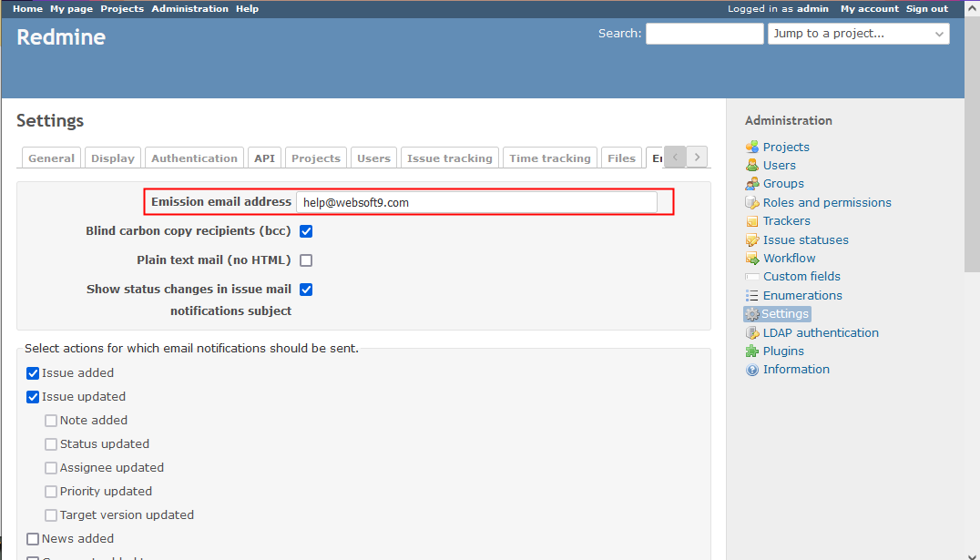This screenshot has height=560, width=980.
Task: Uncheck Issue updated notification
Action: click(33, 397)
